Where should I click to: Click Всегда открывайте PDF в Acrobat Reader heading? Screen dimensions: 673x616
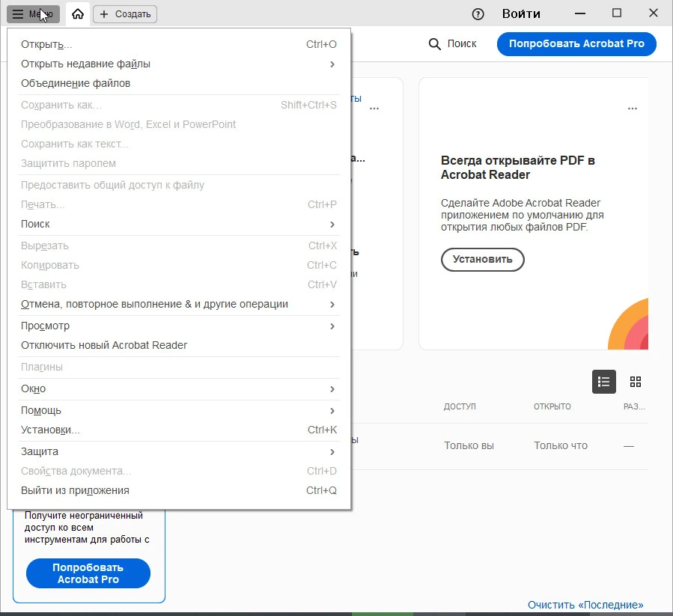(517, 168)
